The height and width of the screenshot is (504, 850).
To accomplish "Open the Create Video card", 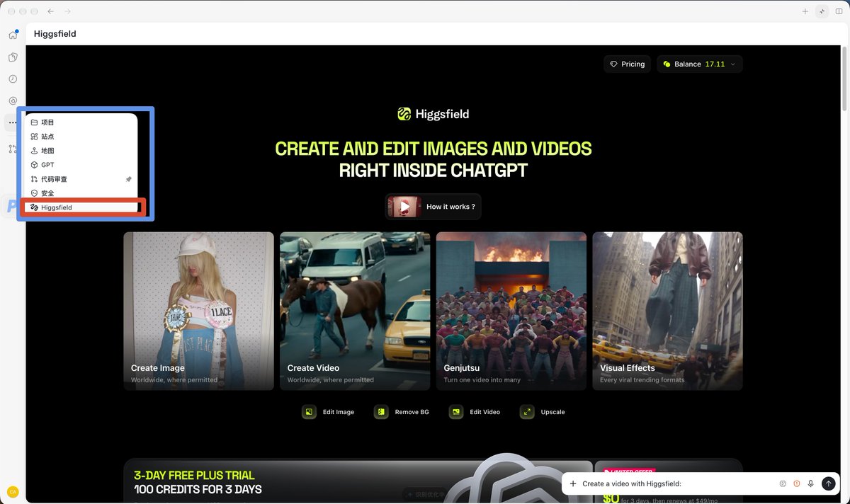I will (355, 311).
